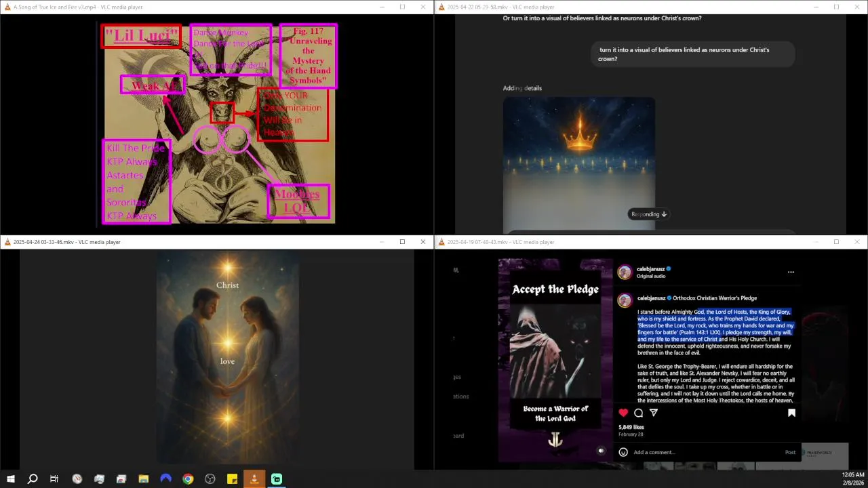Toggle the speaker mute icon on the reel

601,450
